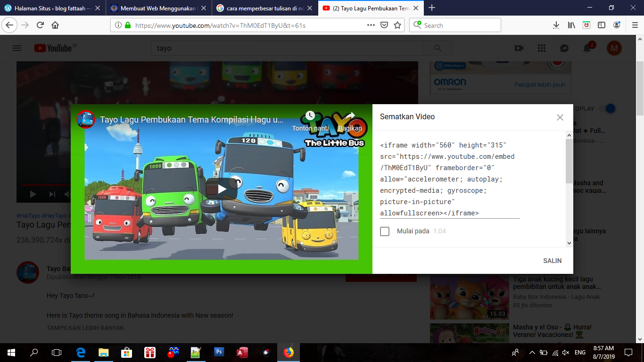Click the SALIN button to copy embed code
Image resolution: width=644 pixels, height=362 pixels.
pyautogui.click(x=552, y=261)
